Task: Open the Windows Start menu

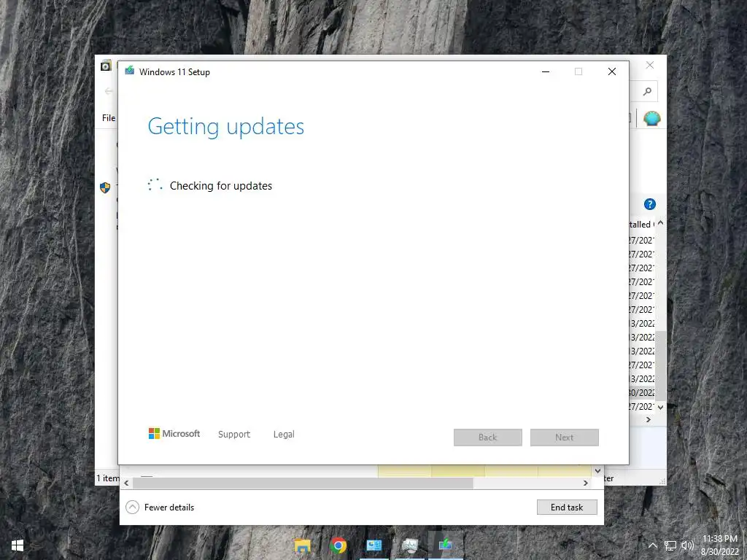Action: click(x=18, y=545)
